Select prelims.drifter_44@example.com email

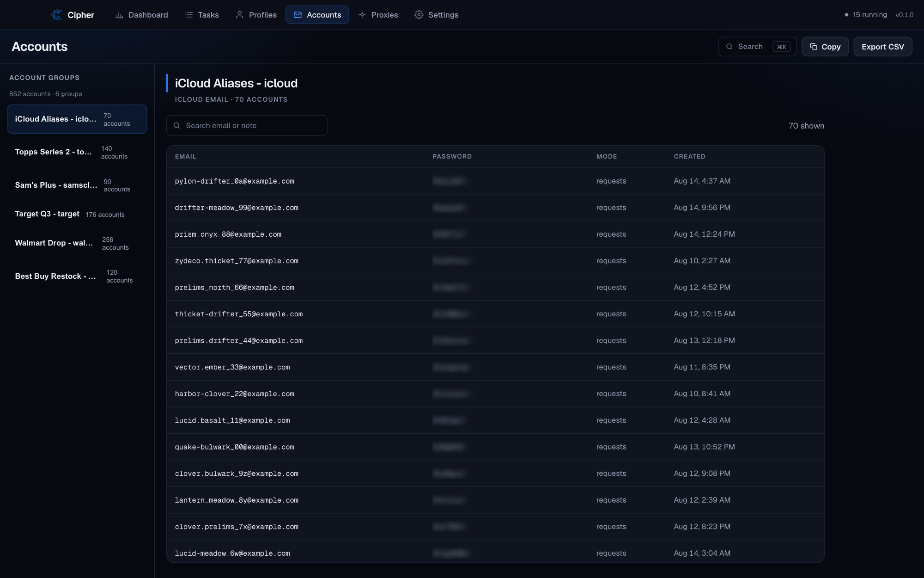(x=238, y=340)
